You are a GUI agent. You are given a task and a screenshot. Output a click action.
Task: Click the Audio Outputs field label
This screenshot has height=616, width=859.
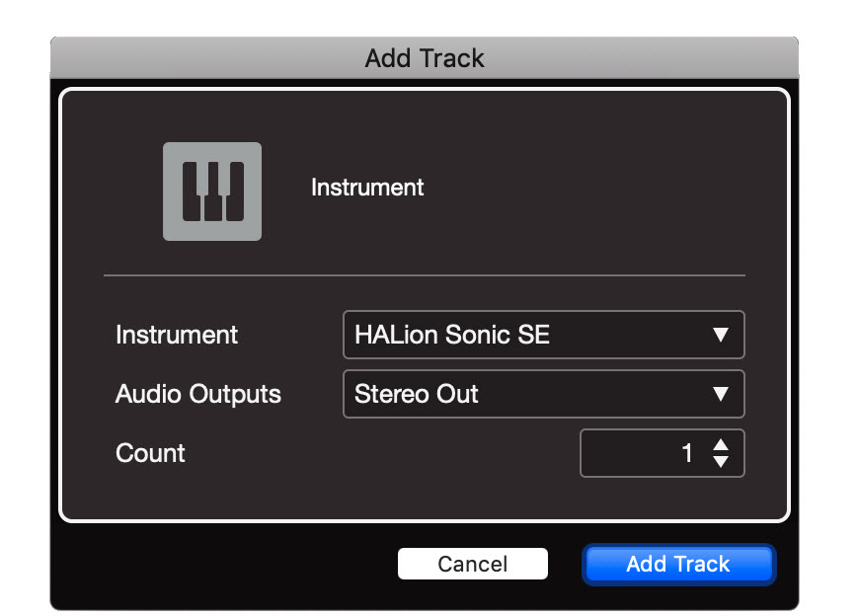point(198,394)
